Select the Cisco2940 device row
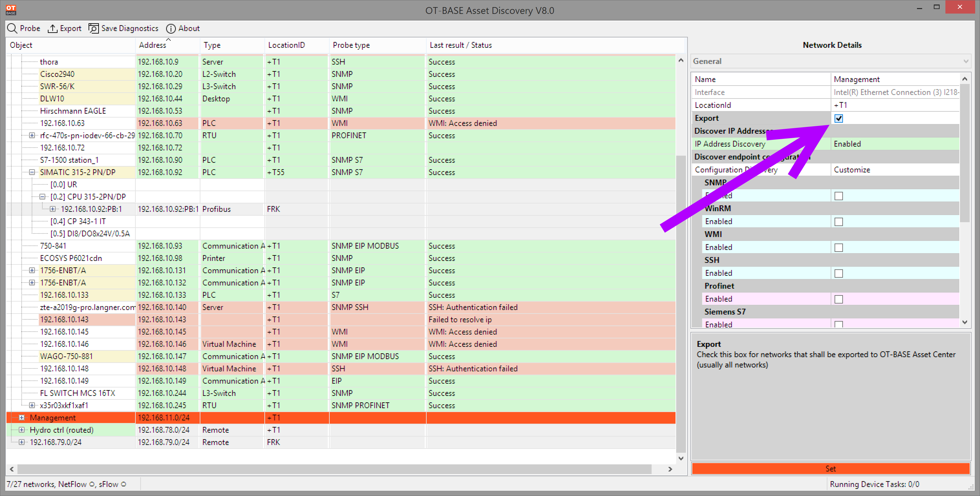 click(340, 74)
